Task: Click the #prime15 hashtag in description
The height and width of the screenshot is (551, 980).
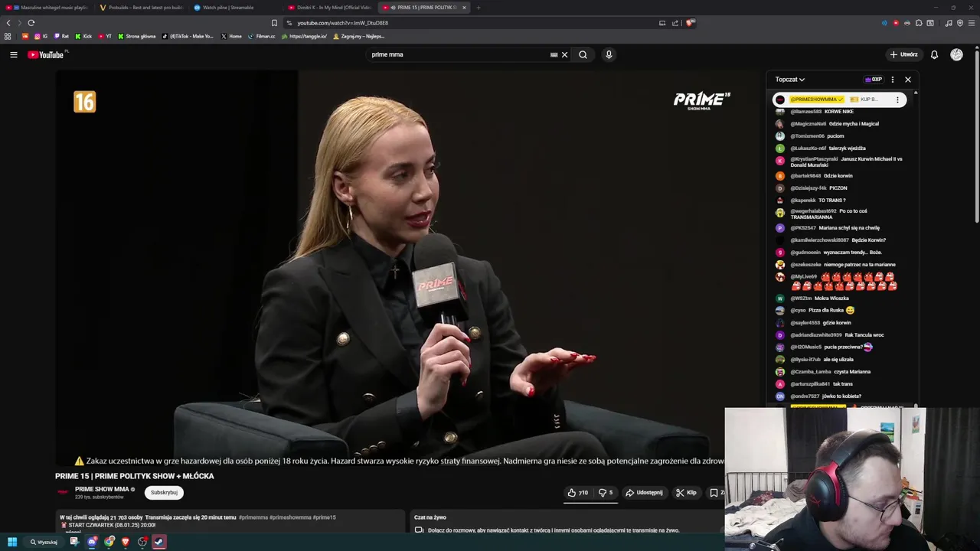Action: point(325,517)
